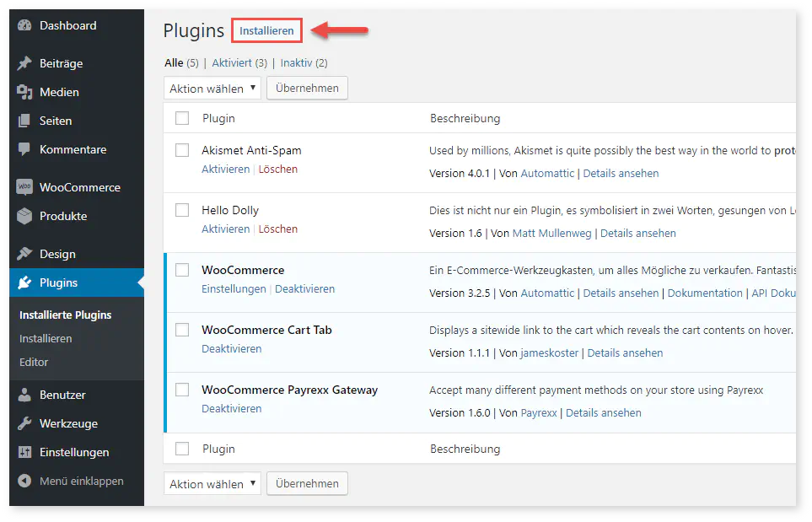The width and height of the screenshot is (812, 522).
Task: Click the Werkzeuge wrench icon
Action: point(24,423)
